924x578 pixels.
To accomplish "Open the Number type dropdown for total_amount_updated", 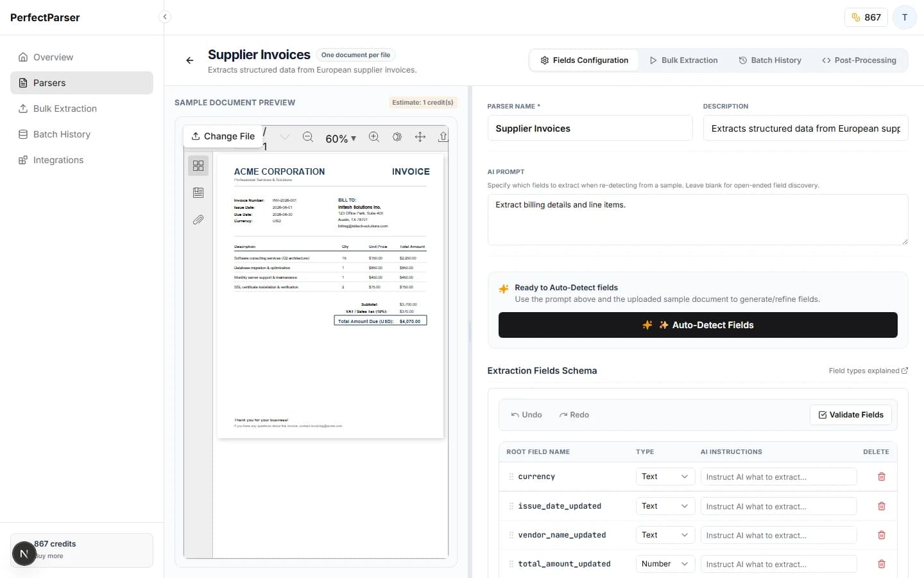I will coord(665,564).
